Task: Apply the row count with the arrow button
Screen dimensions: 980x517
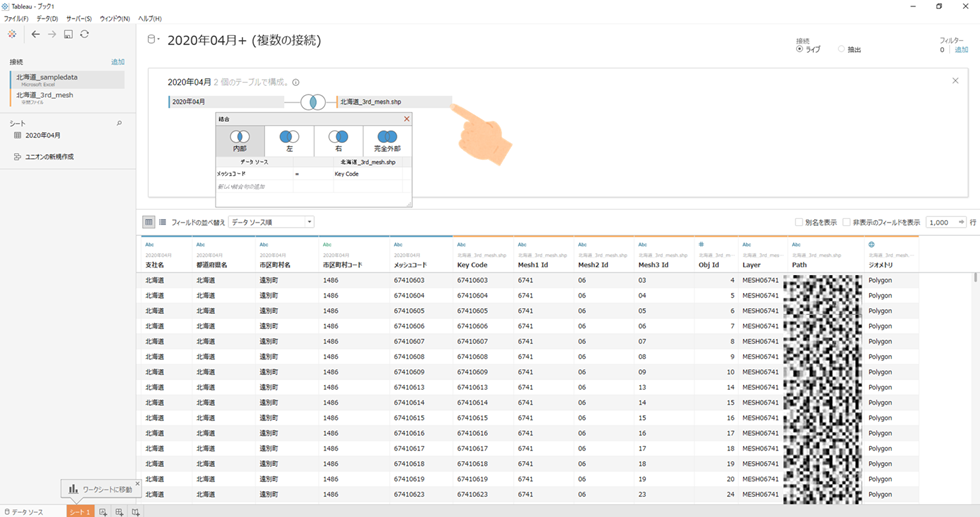Action: [961, 222]
